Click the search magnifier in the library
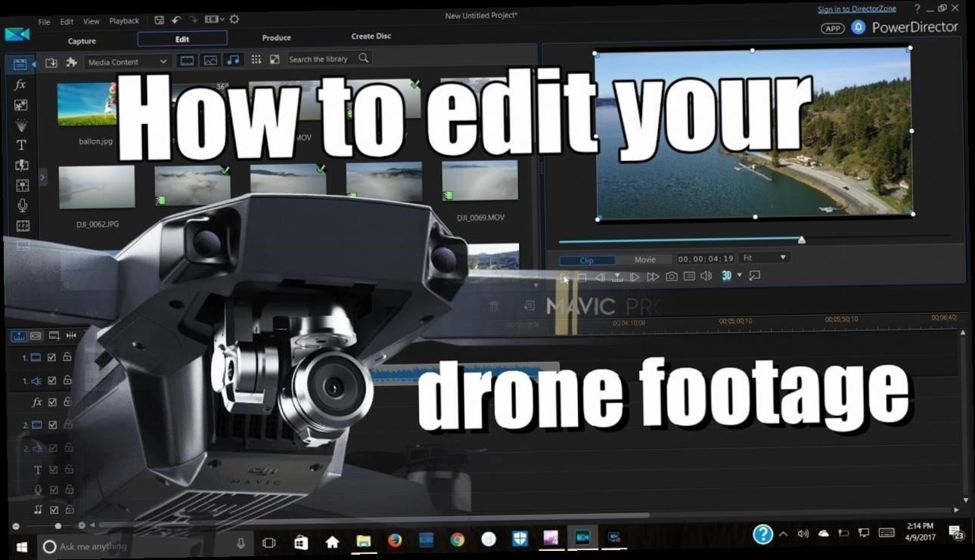Screen dimensions: 975x560 (364, 58)
